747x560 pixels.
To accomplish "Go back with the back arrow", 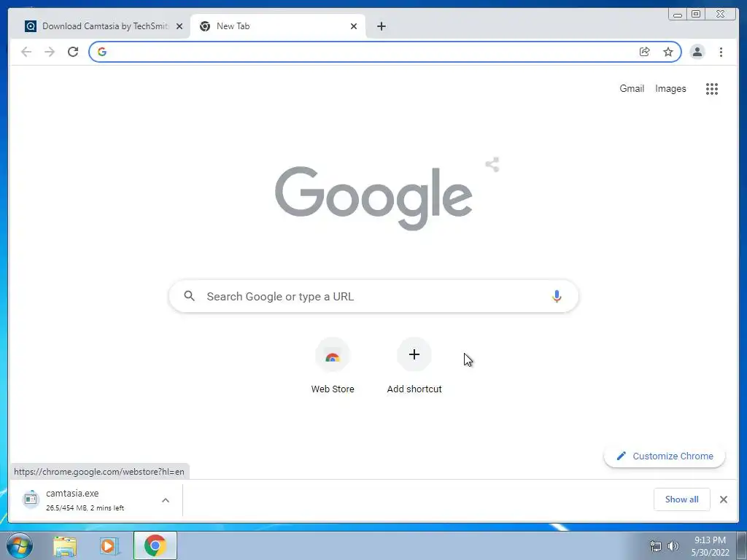I will [26, 52].
